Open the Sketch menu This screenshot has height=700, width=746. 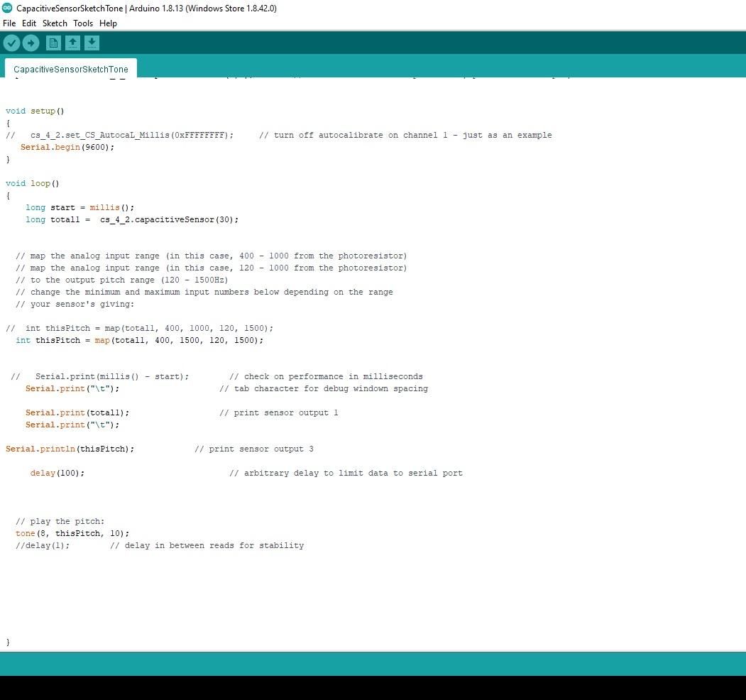point(55,23)
